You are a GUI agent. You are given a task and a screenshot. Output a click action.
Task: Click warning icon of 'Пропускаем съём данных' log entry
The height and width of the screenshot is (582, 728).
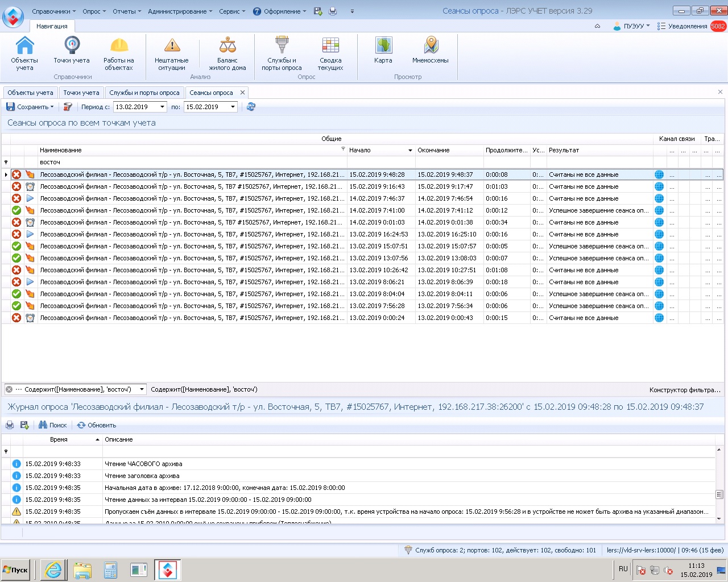point(16,512)
